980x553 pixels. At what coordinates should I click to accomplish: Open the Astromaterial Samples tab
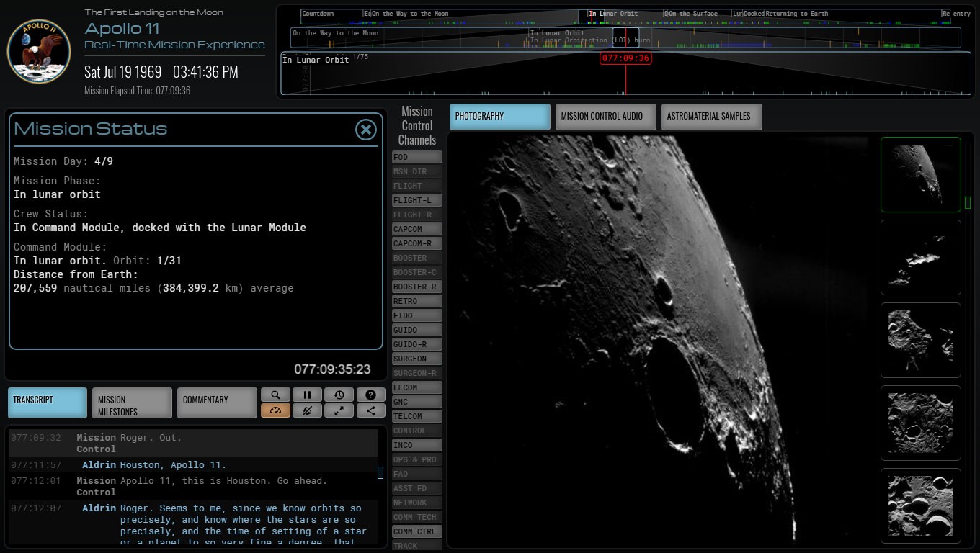[711, 117]
